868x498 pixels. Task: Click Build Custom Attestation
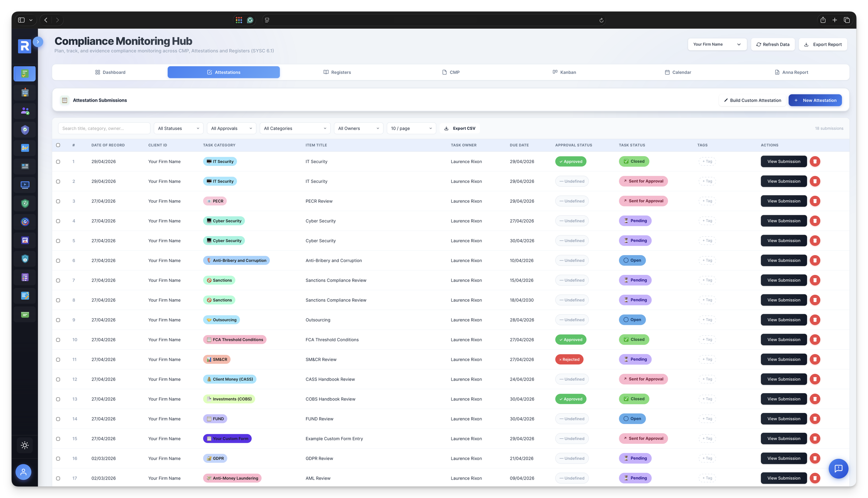pos(752,100)
